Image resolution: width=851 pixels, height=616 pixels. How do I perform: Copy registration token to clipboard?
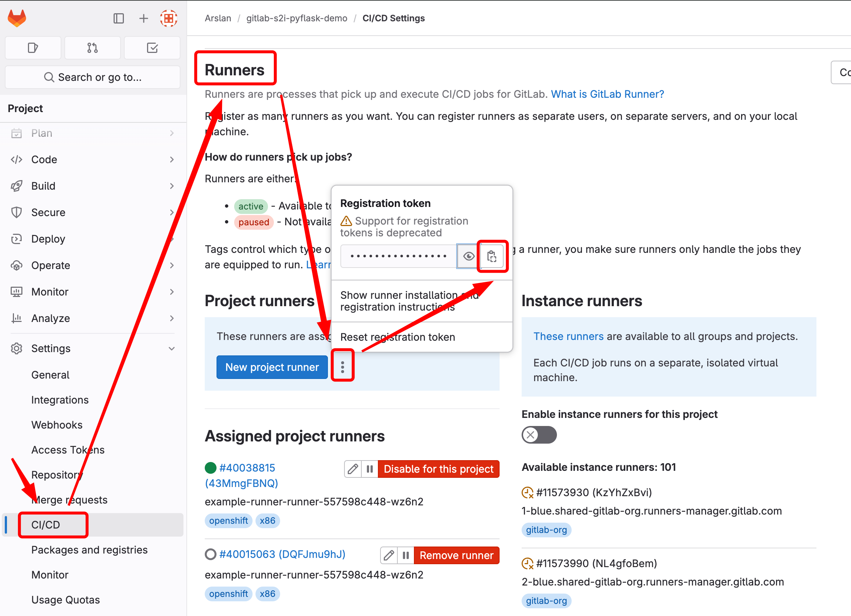[x=492, y=256]
